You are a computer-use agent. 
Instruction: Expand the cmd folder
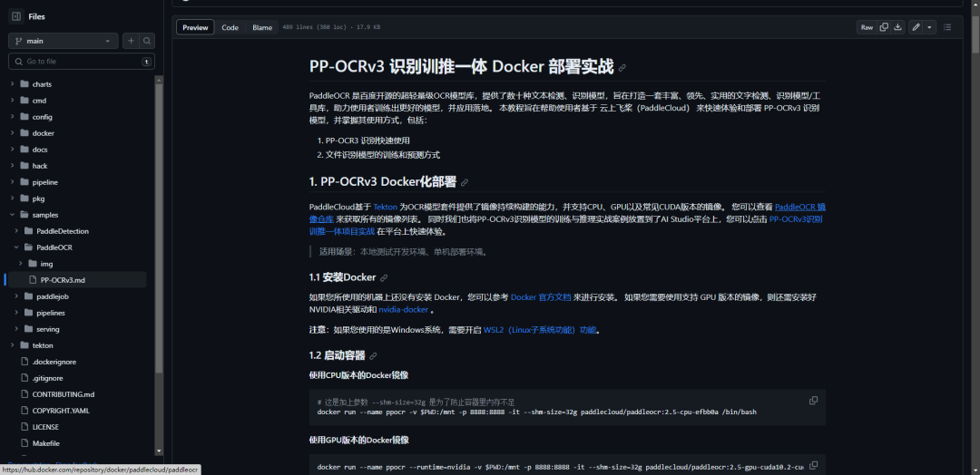coord(12,100)
